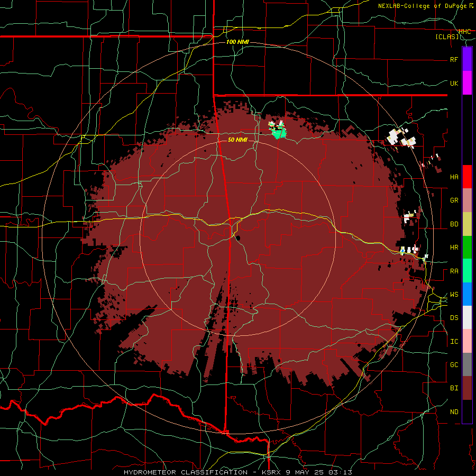Click the IC light pink legend swatch
Screen dimensions: 476x476
coord(467,341)
